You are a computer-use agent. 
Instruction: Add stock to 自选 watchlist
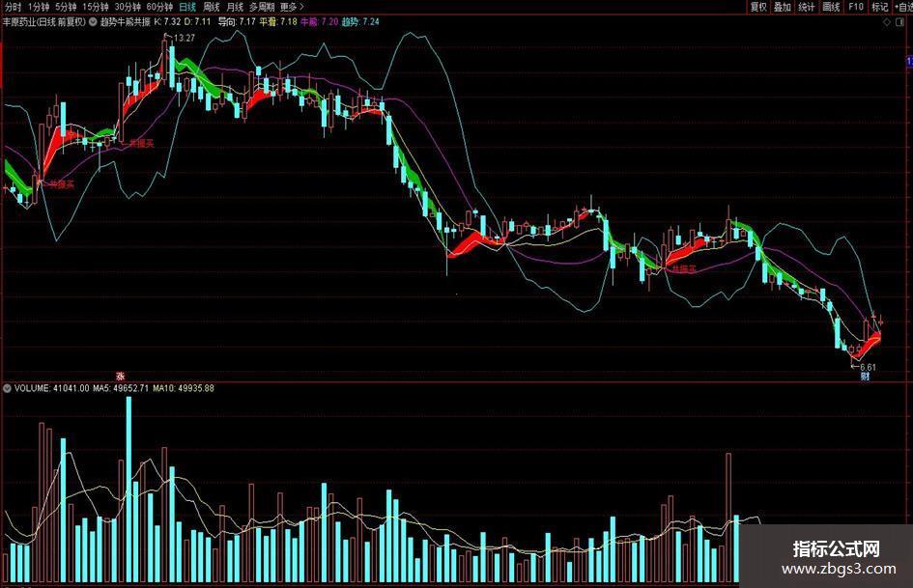click(903, 7)
